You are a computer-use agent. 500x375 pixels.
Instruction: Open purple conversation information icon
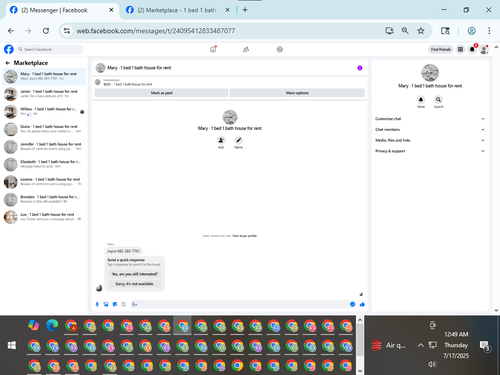pos(360,68)
